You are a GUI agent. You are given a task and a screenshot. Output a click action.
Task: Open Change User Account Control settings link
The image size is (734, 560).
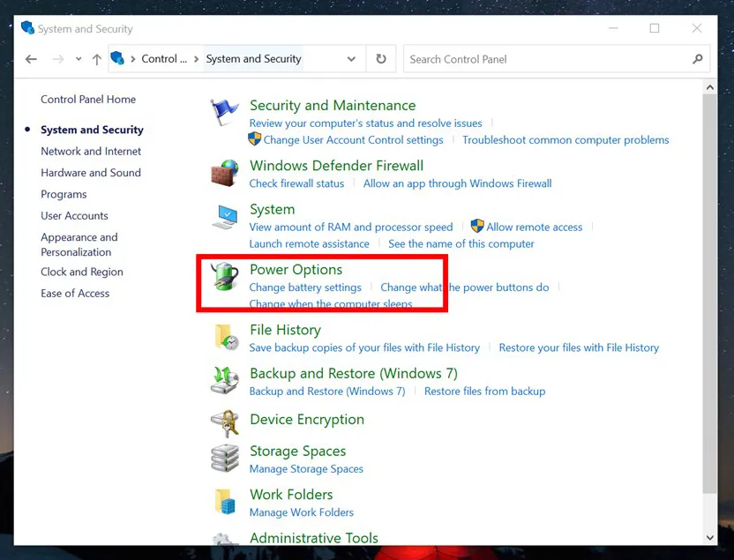[x=353, y=139]
